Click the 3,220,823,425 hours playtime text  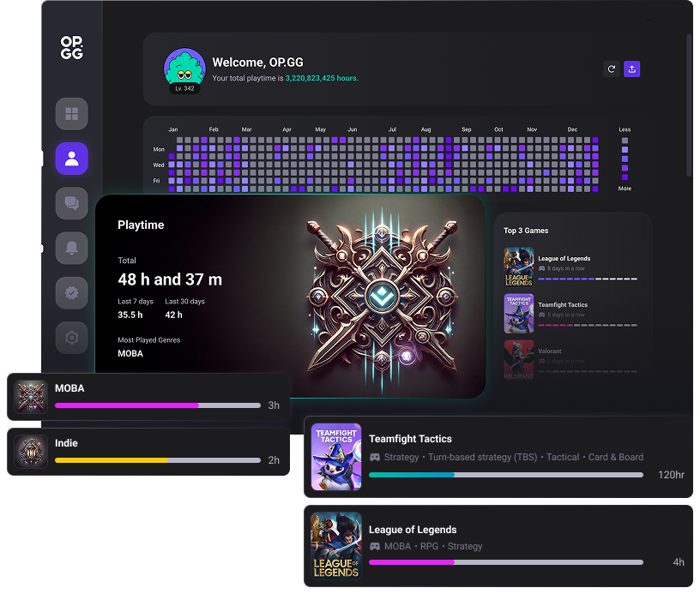[x=322, y=78]
